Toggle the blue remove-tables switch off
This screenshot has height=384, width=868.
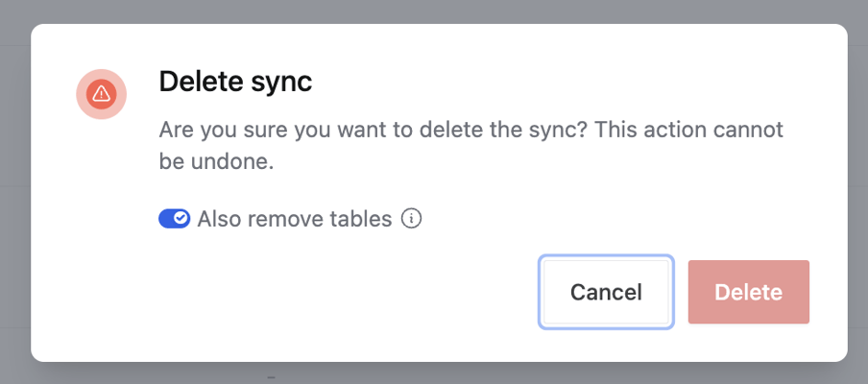(174, 219)
